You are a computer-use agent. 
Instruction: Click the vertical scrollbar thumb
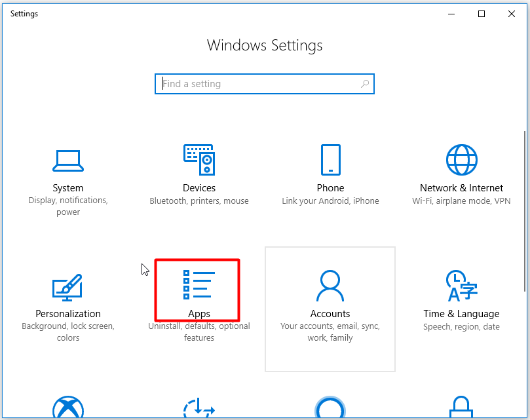525,212
